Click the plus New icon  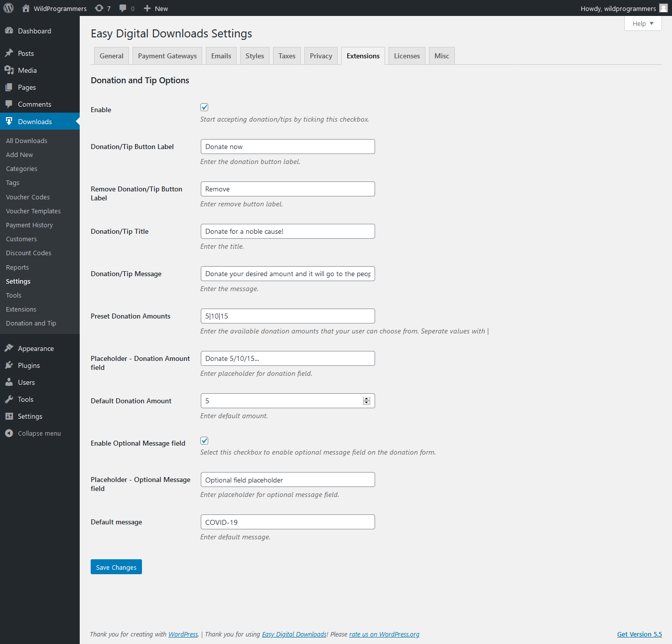tap(147, 8)
